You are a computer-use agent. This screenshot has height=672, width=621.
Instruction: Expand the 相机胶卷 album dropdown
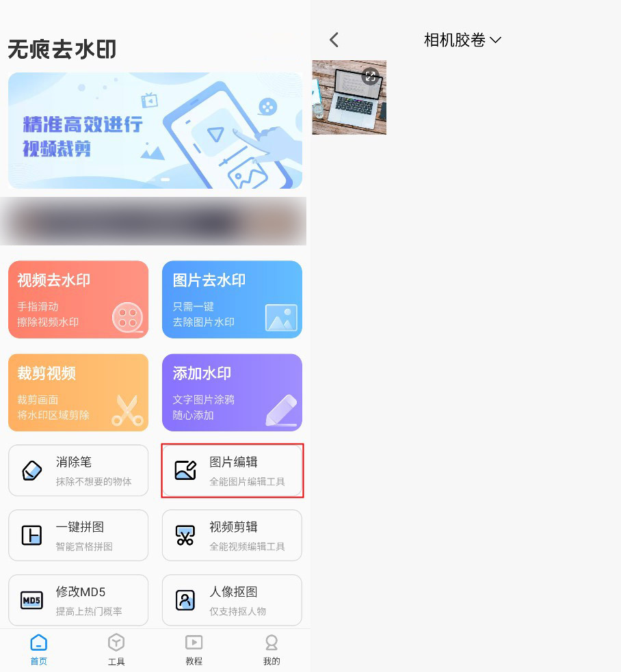462,40
